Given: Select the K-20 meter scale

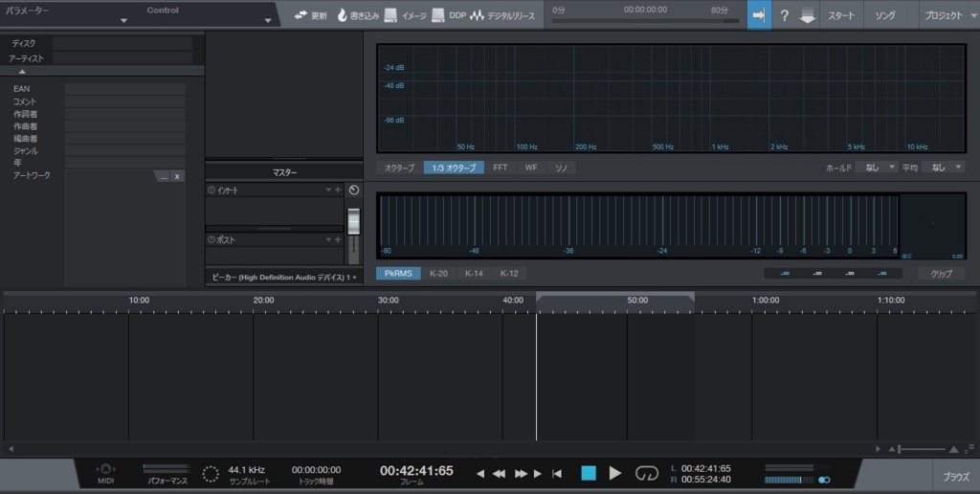Looking at the screenshot, I should [438, 273].
